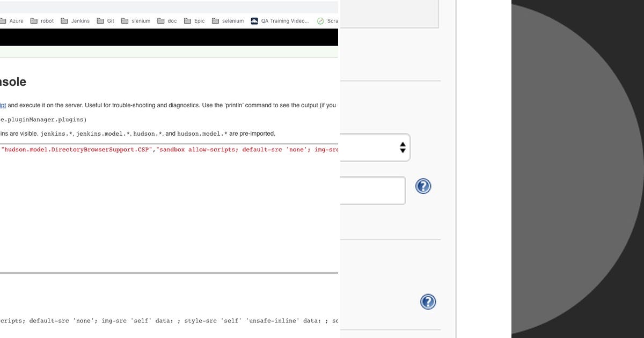The width and height of the screenshot is (644, 338).
Task: Click the Script Console page heading
Action: (x=13, y=82)
